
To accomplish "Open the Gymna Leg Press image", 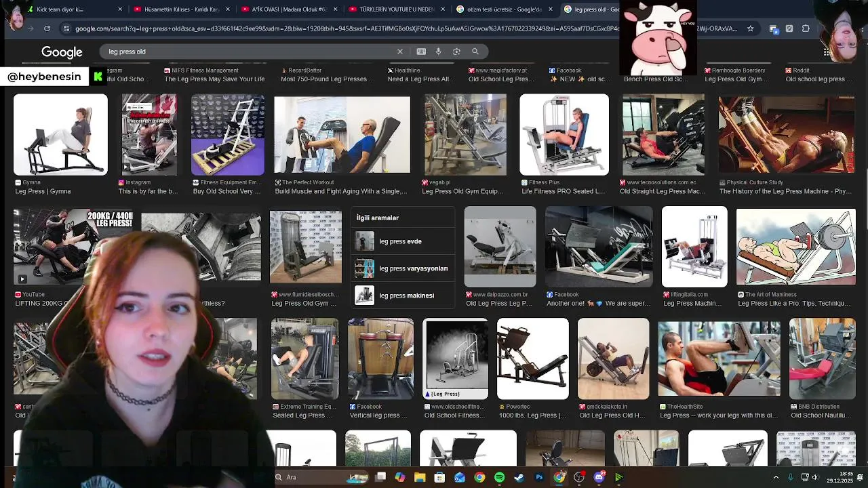I will pyautogui.click(x=60, y=135).
